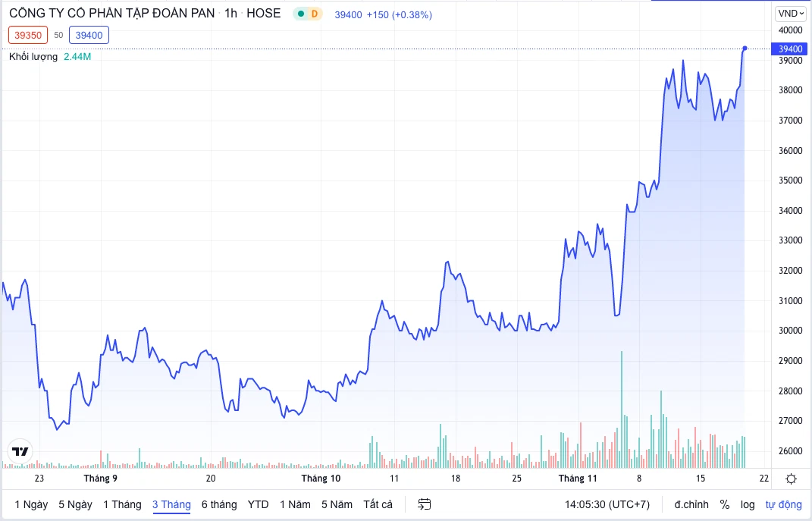812x521 pixels.
Task: Switch to YTD time range
Action: 259,504
